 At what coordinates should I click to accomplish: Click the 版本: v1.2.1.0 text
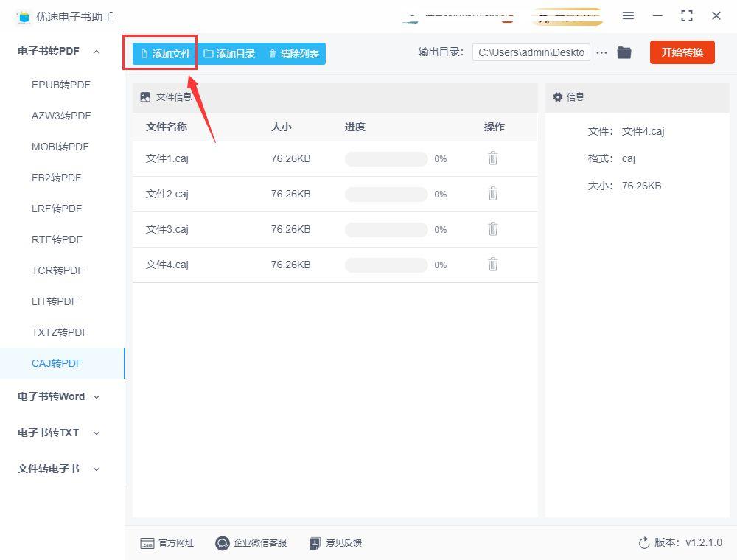click(x=688, y=542)
